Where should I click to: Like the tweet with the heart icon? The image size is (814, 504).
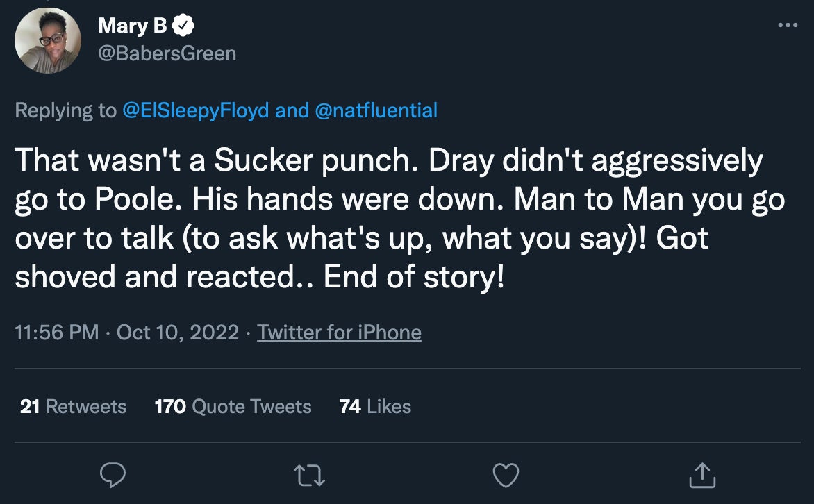506,475
